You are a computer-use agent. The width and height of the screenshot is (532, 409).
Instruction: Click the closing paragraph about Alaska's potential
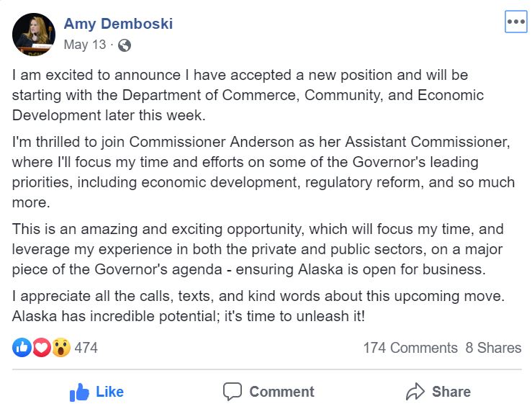pos(258,306)
